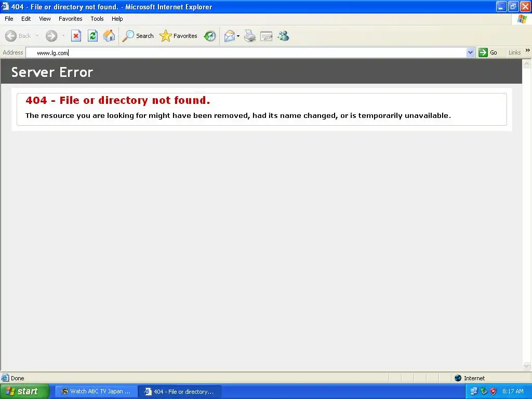Close the Internet Explorer window
532x399 pixels.
(525, 7)
